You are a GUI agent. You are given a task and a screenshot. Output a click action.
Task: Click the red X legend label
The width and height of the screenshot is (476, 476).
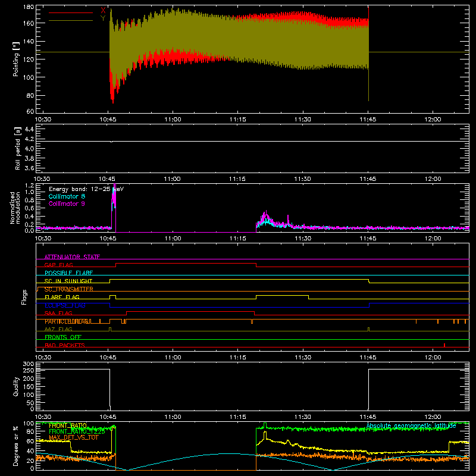[103, 11]
